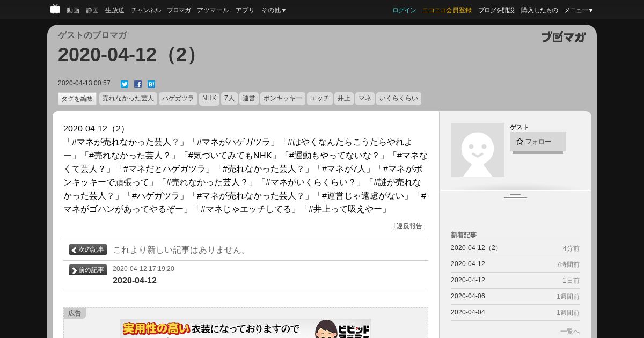Expand the メニュー▼ dropdown
The image size is (644, 338).
579,10
